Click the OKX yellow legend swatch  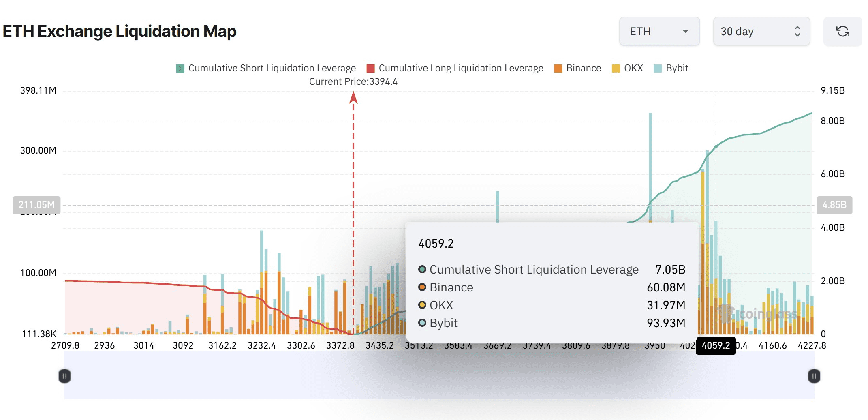coord(616,69)
